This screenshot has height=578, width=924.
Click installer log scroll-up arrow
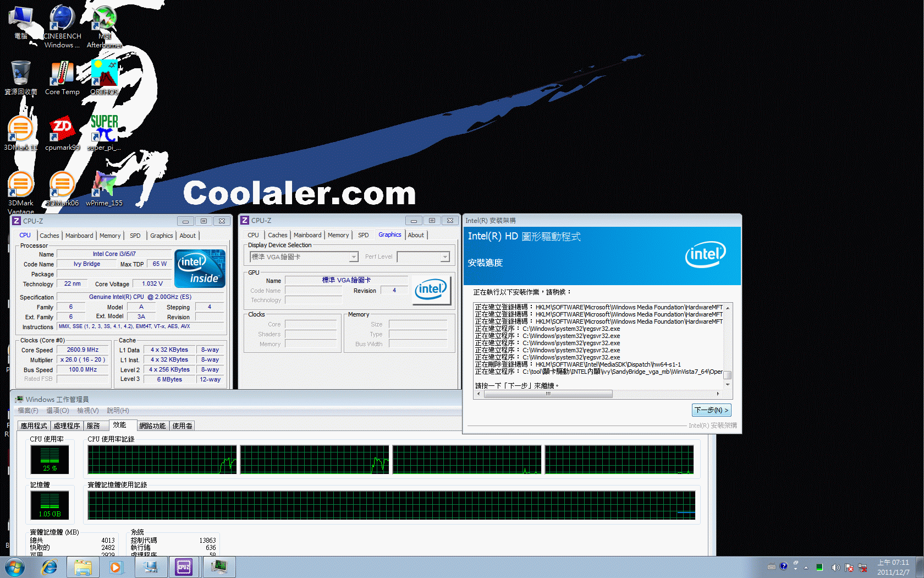click(x=728, y=308)
